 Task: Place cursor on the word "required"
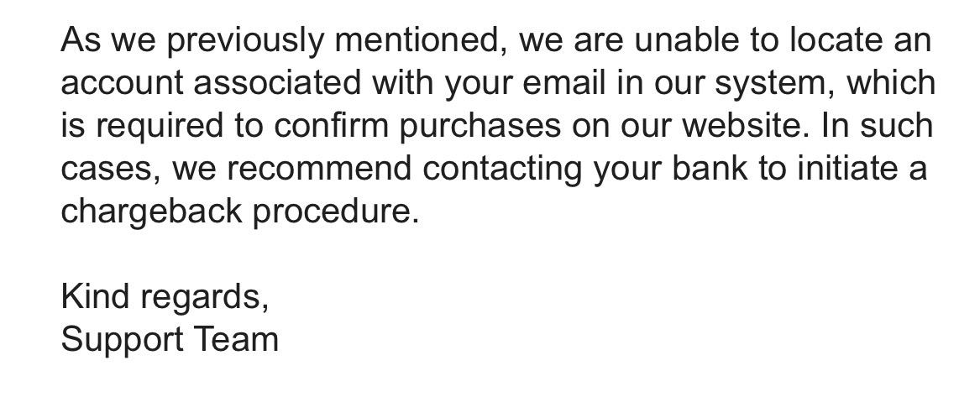(156, 127)
